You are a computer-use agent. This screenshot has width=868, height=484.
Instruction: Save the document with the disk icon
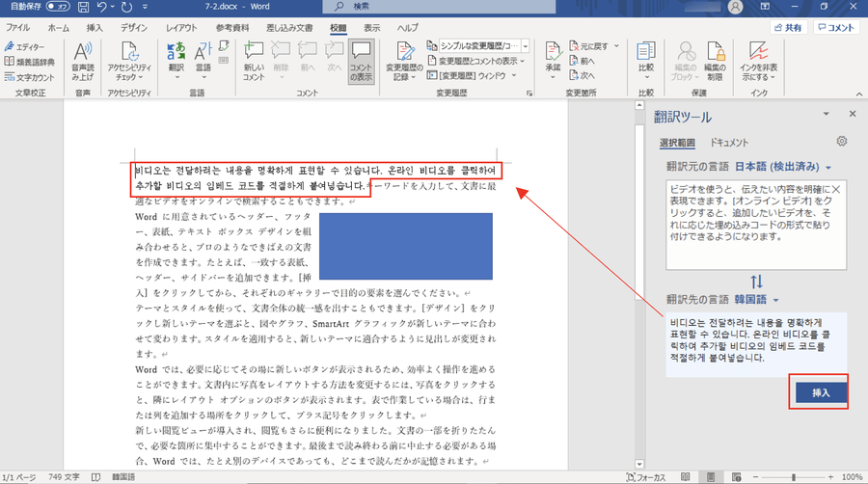click(83, 7)
